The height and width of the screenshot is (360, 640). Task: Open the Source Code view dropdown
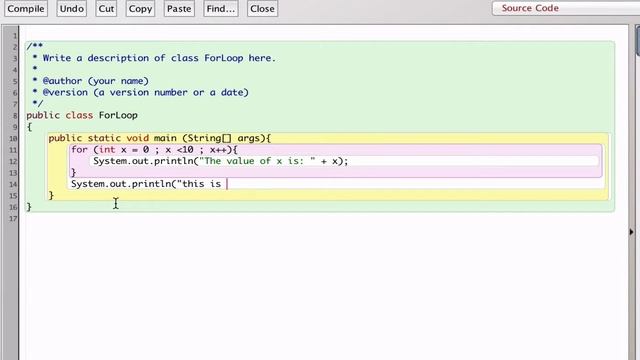(566, 8)
